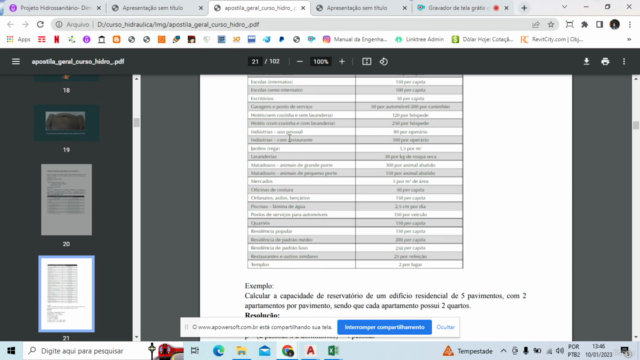The width and height of the screenshot is (640, 360).
Task: Click the Ocultar link
Action: point(445,327)
